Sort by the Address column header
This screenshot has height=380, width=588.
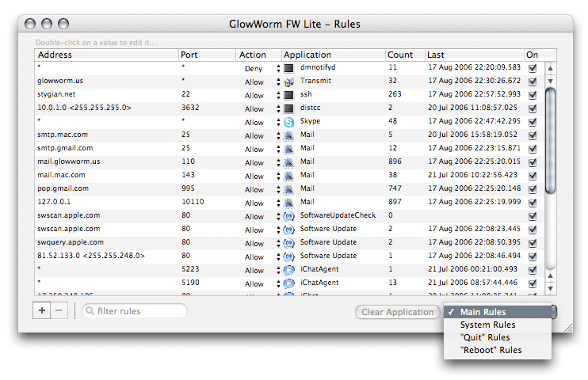pyautogui.click(x=106, y=55)
